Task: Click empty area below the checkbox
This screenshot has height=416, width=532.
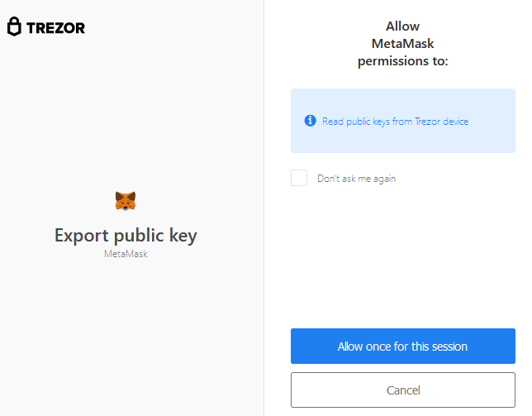Action: (403, 255)
